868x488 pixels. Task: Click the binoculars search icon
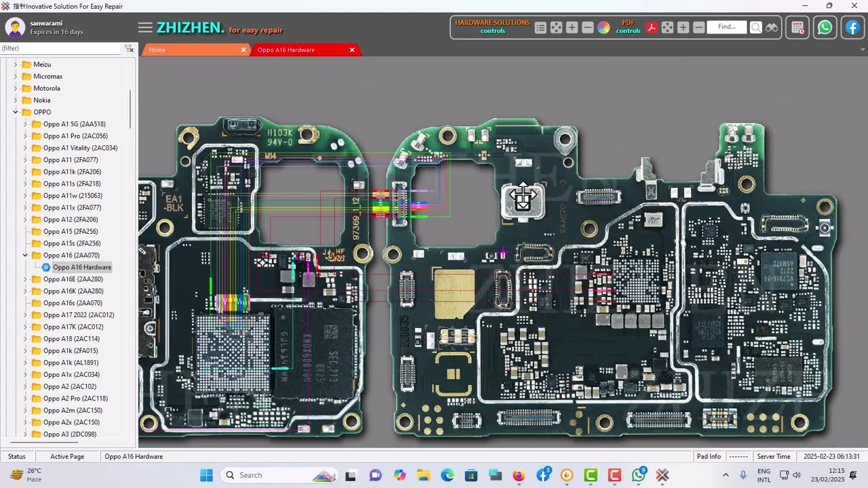pyautogui.click(x=772, y=28)
